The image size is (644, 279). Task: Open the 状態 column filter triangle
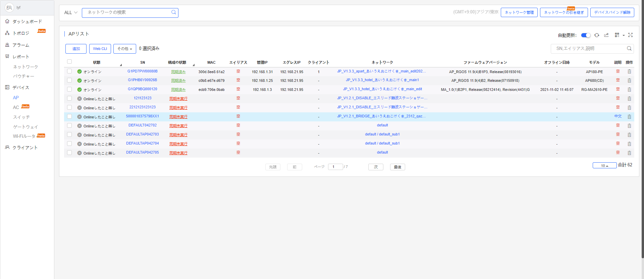click(x=121, y=65)
